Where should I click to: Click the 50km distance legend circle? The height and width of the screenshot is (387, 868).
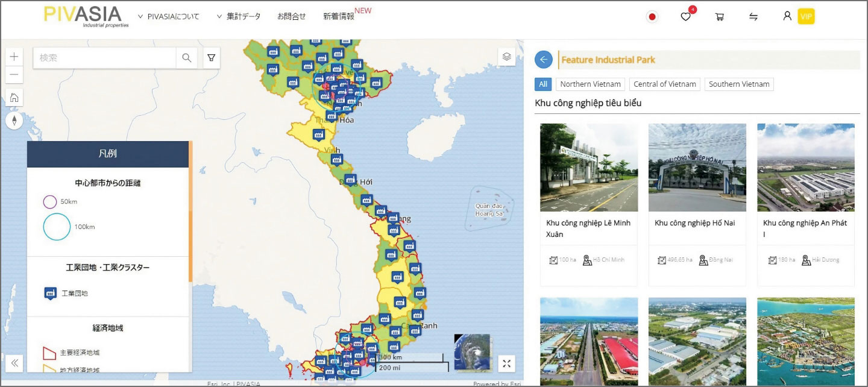[x=50, y=202]
